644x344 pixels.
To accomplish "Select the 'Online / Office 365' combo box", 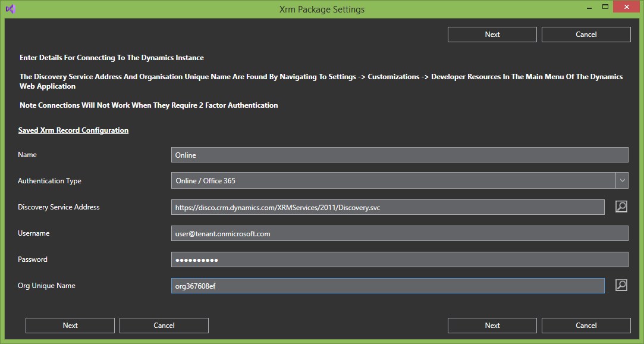I will pos(392,180).
